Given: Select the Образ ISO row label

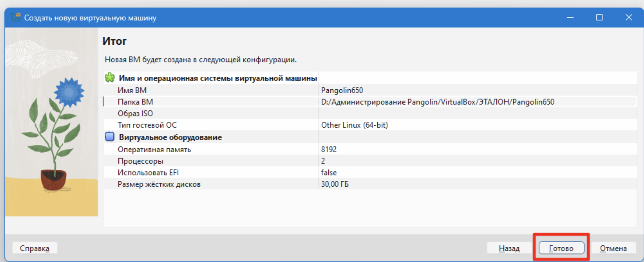Looking at the screenshot, I should (135, 114).
